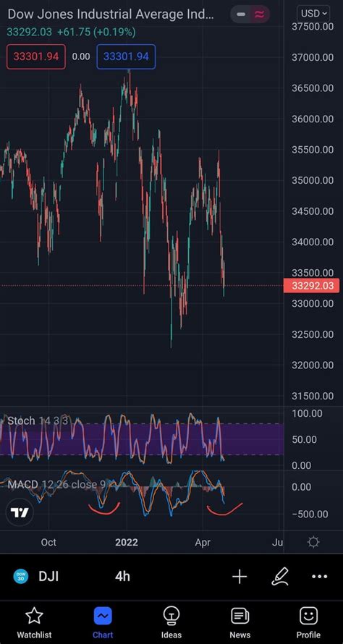Tap the minus pill icon at top
343x644 pixels.
tap(241, 14)
